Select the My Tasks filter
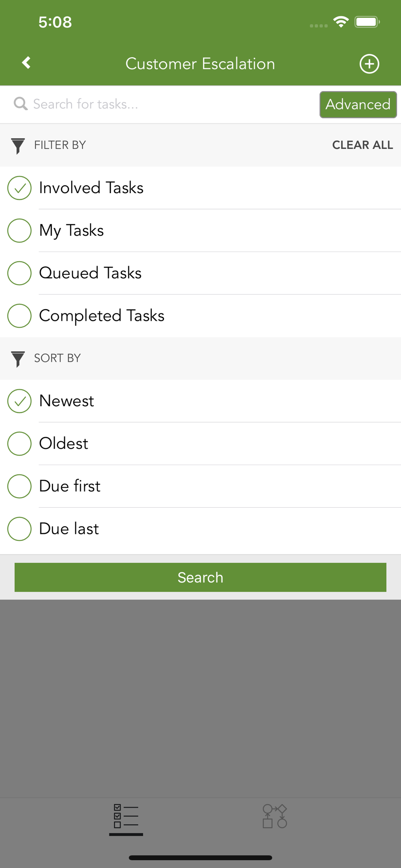This screenshot has height=868, width=401. (200, 230)
